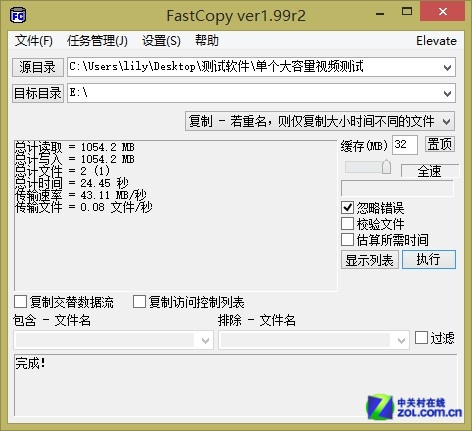This screenshot has width=472, height=431.
Task: Click the 缓存(MB) buffer value field
Action: [x=405, y=145]
